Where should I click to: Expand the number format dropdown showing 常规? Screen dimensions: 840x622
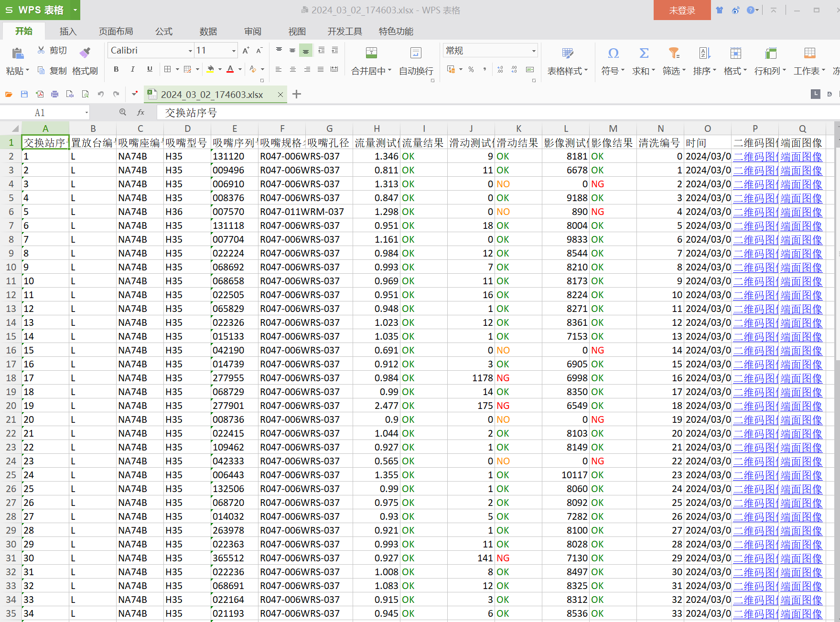(x=533, y=51)
